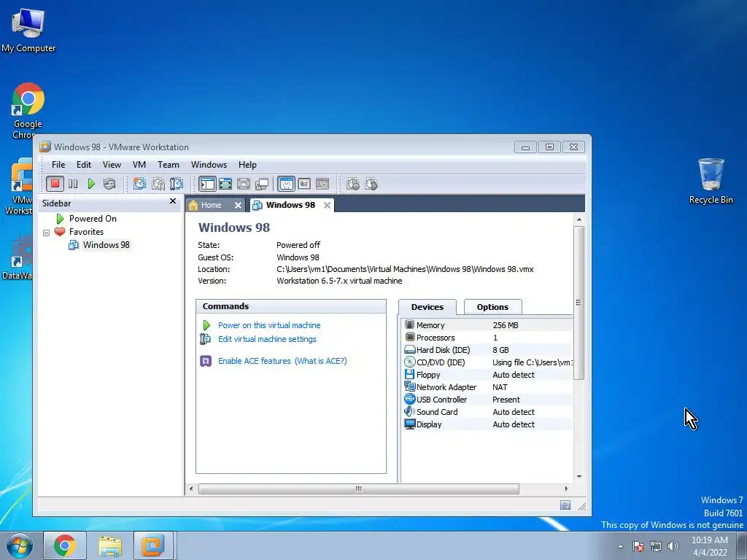Click the Record toolbar icon
The image size is (747, 560).
[x=353, y=184]
